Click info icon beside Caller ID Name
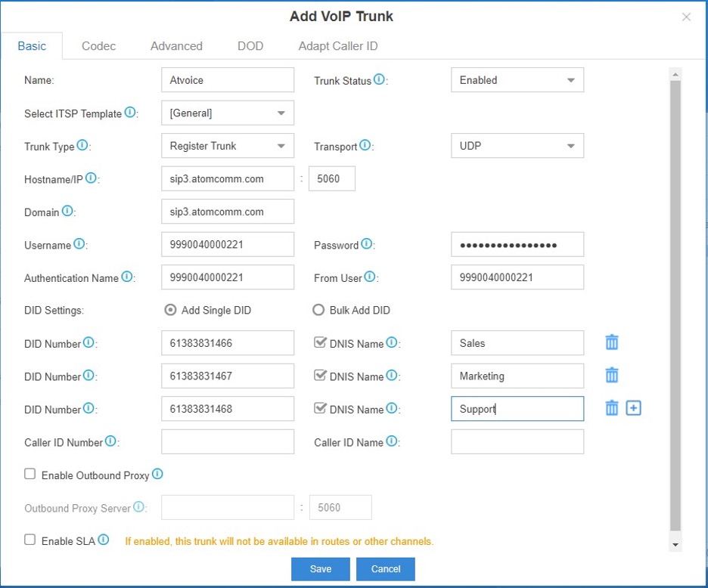708x588 pixels. (x=392, y=441)
